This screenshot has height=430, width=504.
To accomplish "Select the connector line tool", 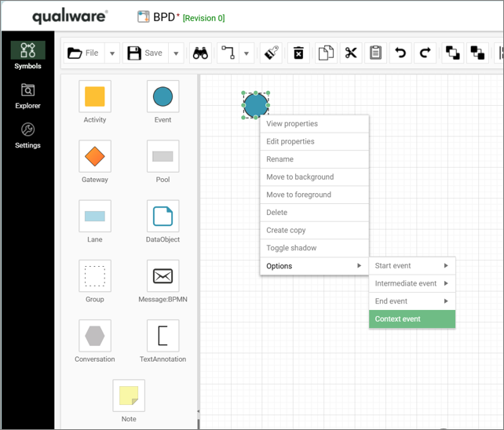I will (228, 53).
